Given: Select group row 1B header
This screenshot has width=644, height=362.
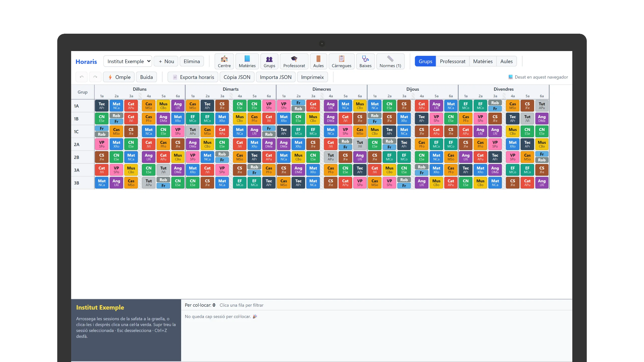Looking at the screenshot, I should [x=83, y=119].
